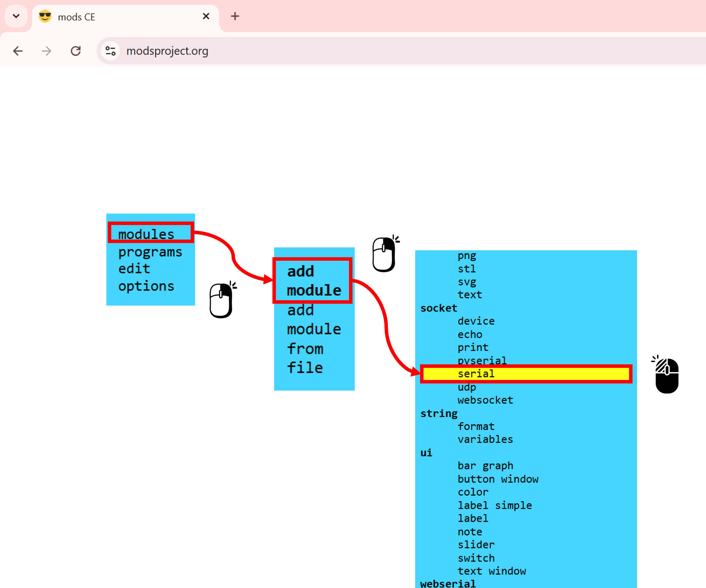Open a new browser tab
706x588 pixels.
pyautogui.click(x=235, y=16)
